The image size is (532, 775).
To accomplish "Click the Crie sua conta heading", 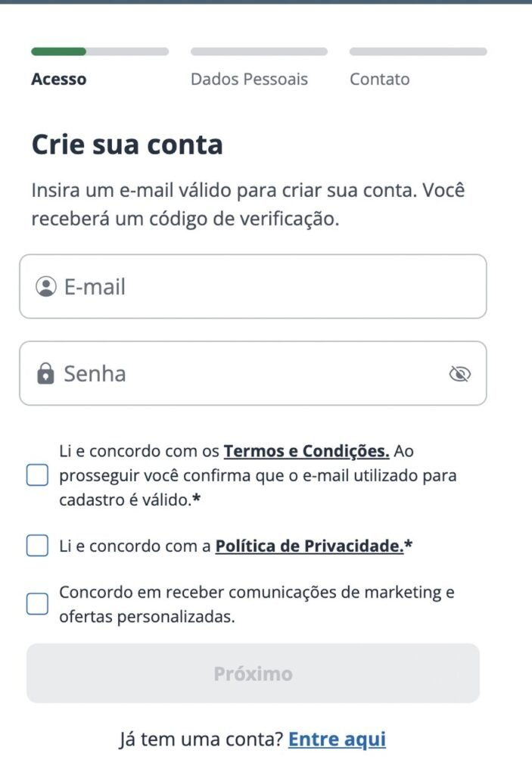I will [x=127, y=144].
